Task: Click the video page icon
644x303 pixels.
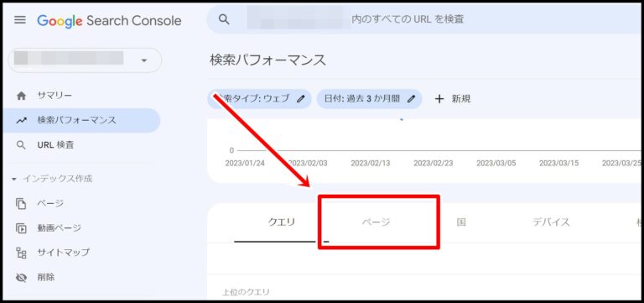Action: click(21, 228)
